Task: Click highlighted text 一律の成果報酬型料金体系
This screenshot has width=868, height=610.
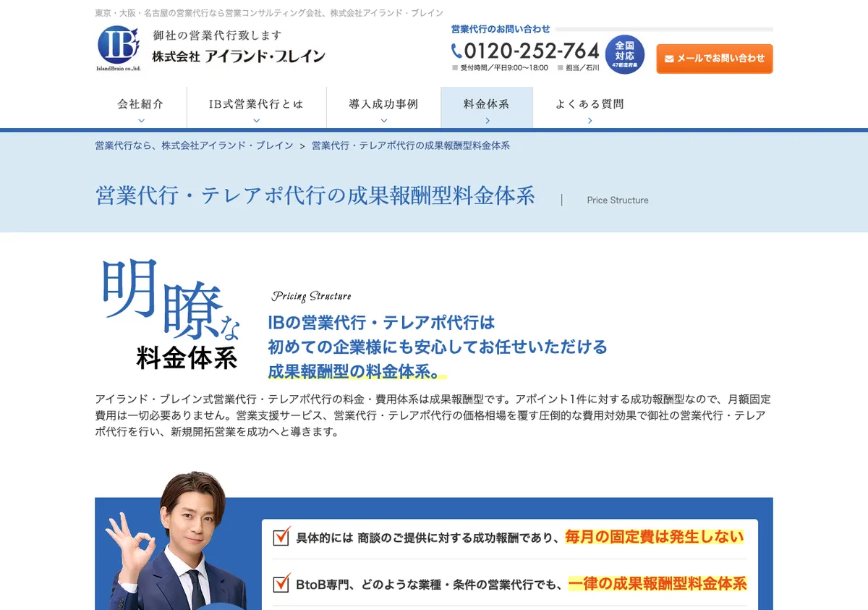Action: (658, 583)
